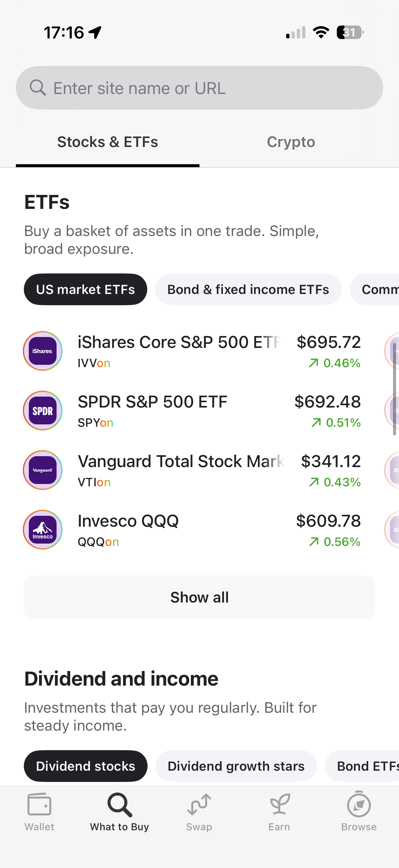Tap the Invesco QQQ logo icon
The width and height of the screenshot is (399, 868).
click(x=43, y=530)
